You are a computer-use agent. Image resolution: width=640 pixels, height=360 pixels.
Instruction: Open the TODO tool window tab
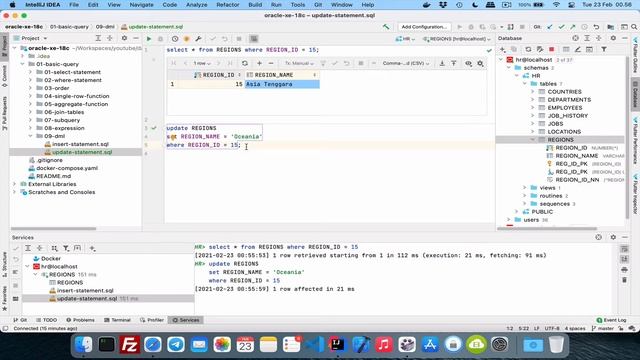pos(47,320)
